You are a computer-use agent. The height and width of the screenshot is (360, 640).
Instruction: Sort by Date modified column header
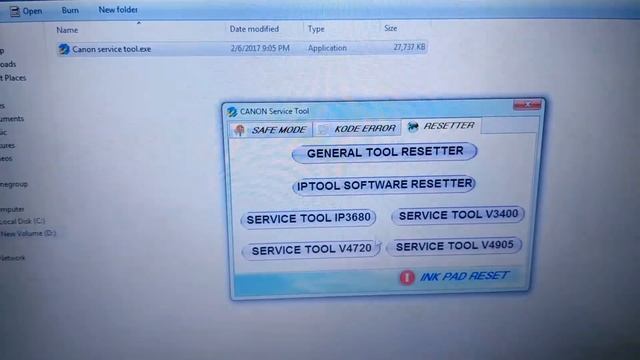254,29
